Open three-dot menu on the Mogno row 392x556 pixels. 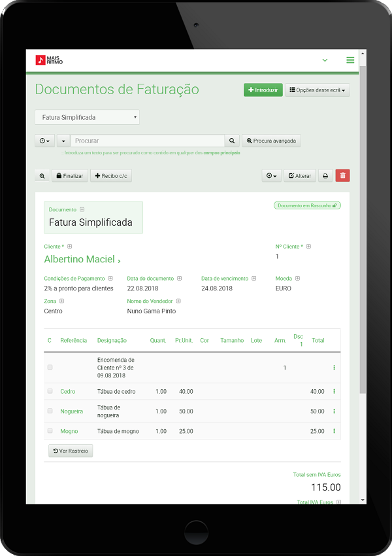[334, 431]
